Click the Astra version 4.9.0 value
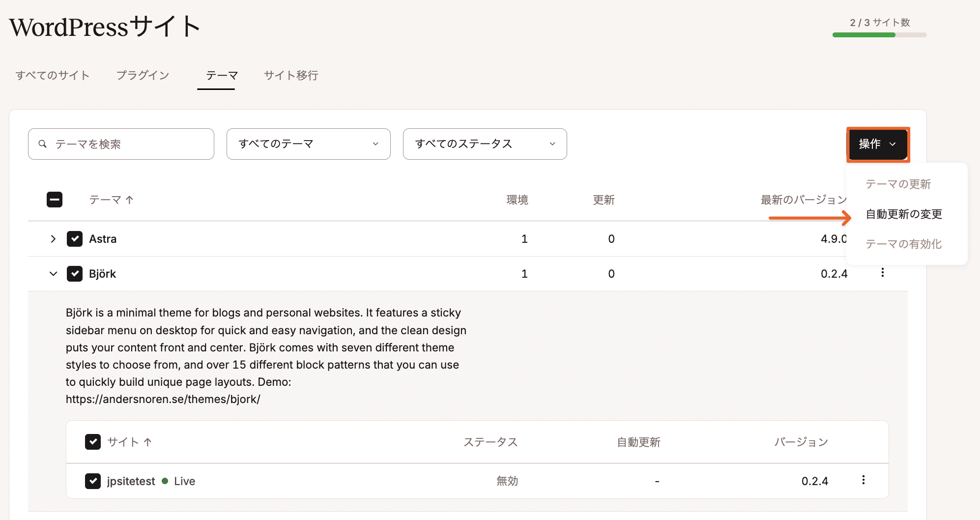The width and height of the screenshot is (980, 520). click(834, 239)
